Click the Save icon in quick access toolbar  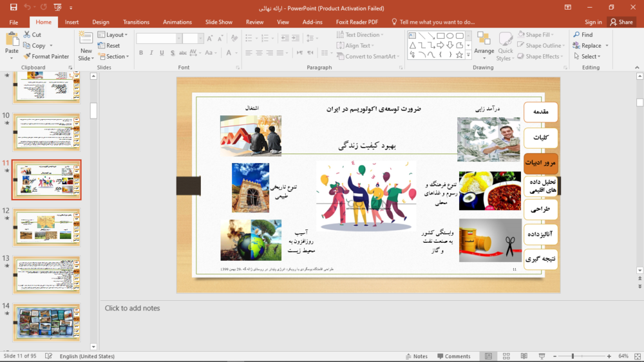click(14, 8)
